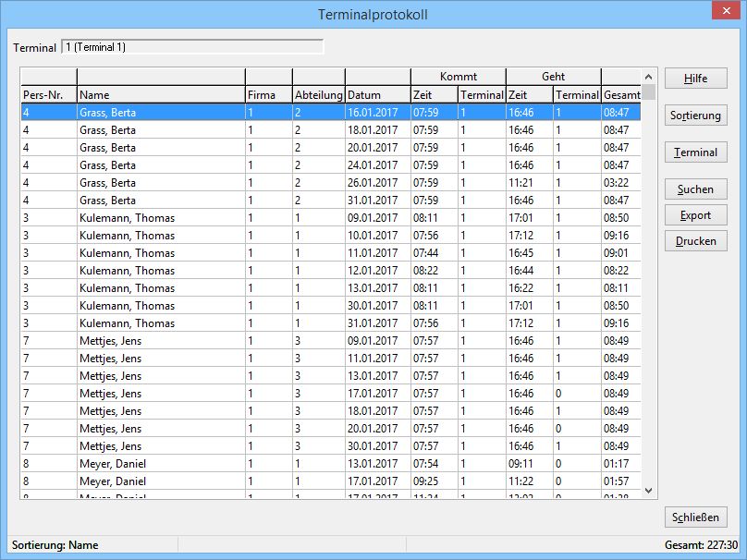The image size is (747, 560).
Task: Click the Zeit header under Kommt
Action: 435,95
